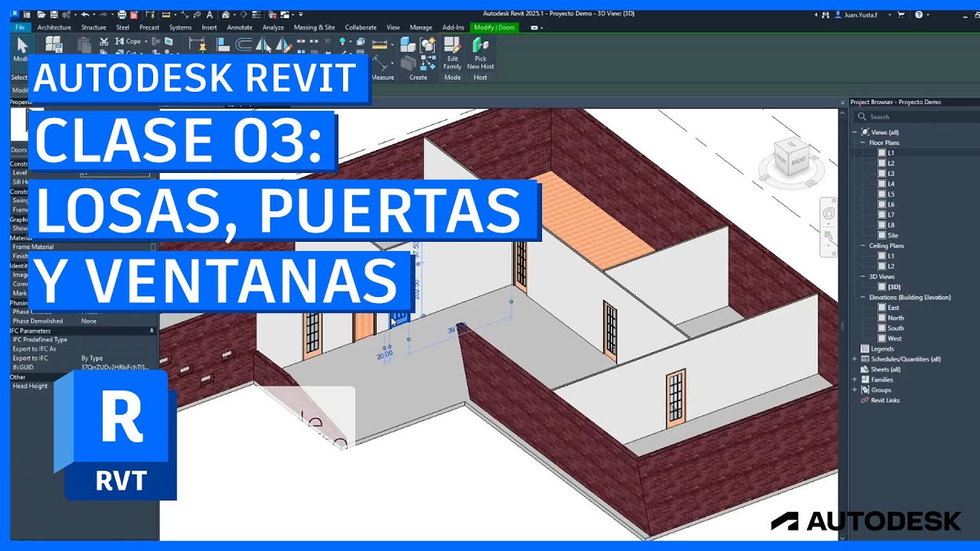Select the Site floor plan
Image resolution: width=980 pixels, height=551 pixels.
(x=893, y=236)
